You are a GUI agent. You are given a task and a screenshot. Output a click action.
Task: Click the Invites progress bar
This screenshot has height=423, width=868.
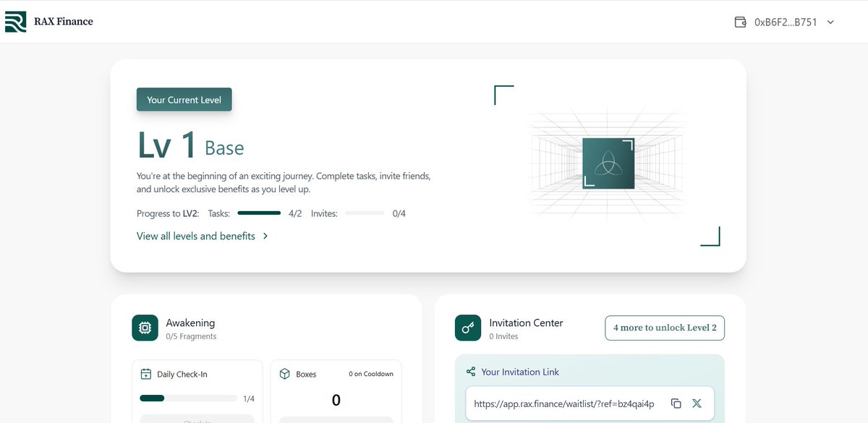[x=365, y=213]
